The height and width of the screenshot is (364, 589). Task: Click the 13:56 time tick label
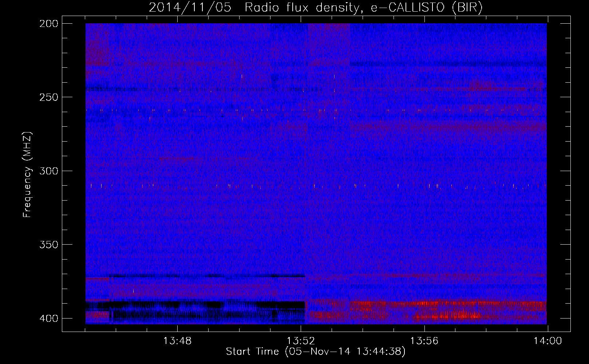(424, 341)
